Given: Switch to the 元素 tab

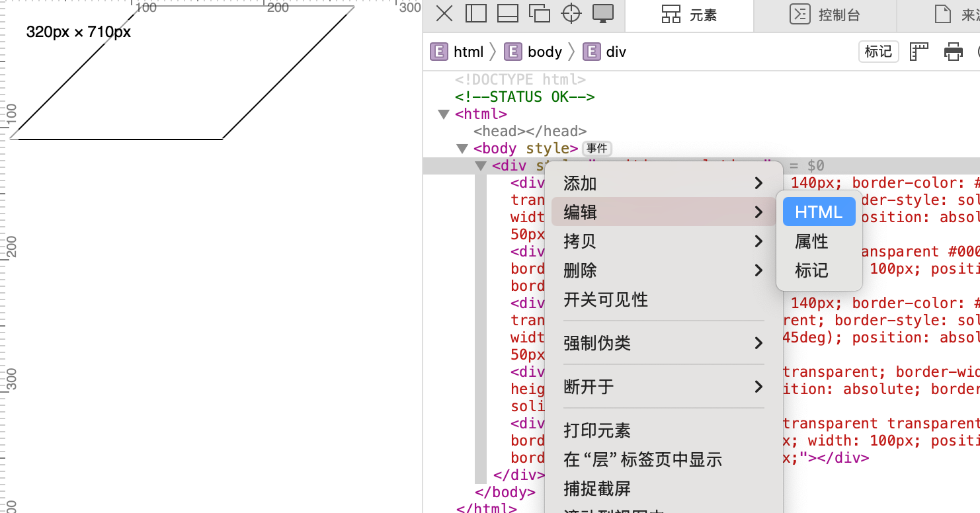Looking at the screenshot, I should tap(689, 15).
